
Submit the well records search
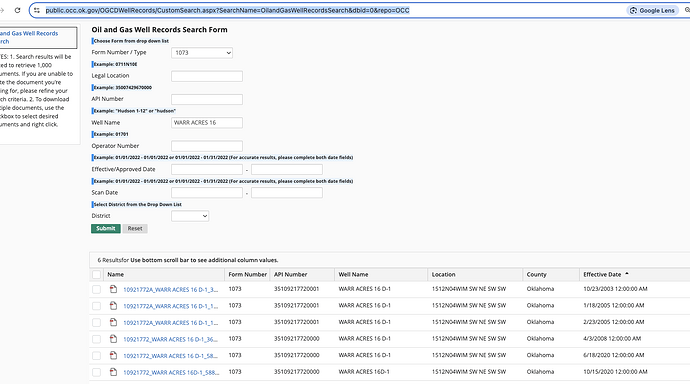pos(106,228)
